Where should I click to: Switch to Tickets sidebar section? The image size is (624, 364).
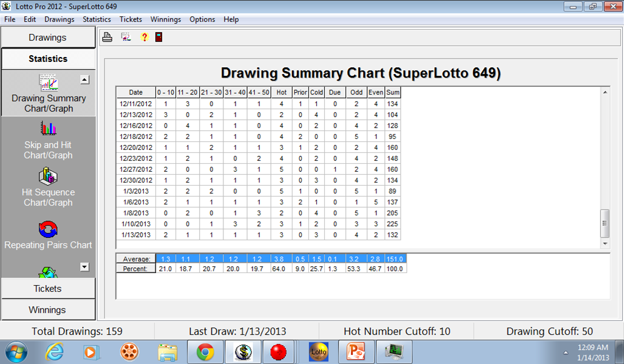48,288
